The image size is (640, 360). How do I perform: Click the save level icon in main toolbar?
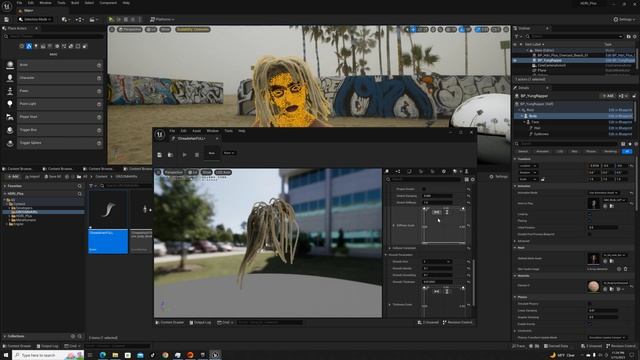point(7,19)
